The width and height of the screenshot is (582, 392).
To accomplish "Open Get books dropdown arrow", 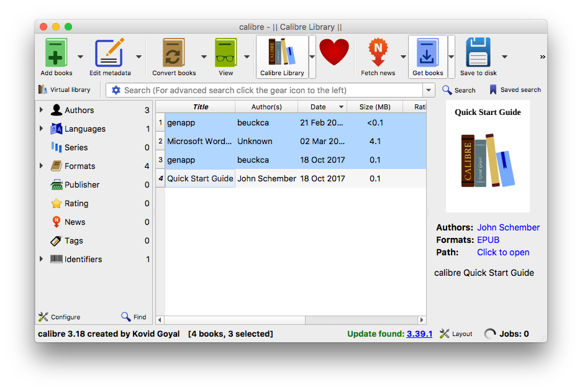I will (x=452, y=57).
